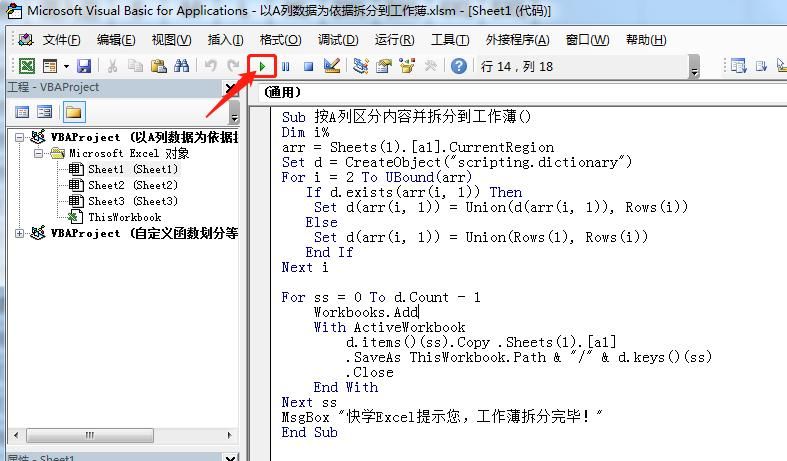Click the 'Next ss' code line

[x=309, y=402]
